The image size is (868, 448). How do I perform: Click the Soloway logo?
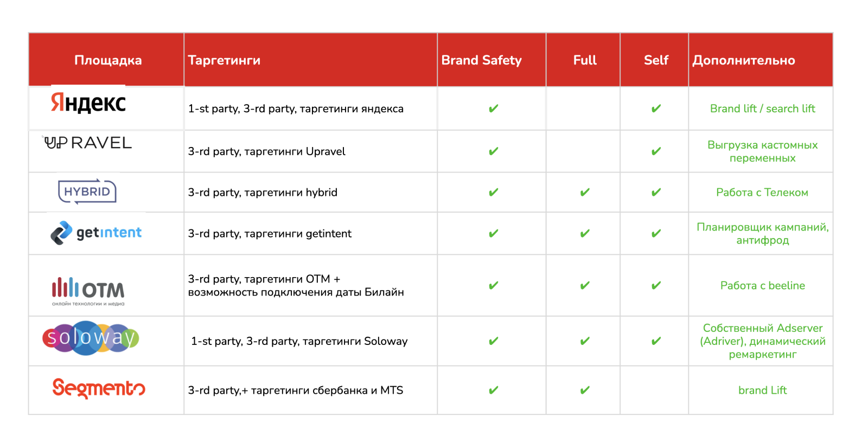pyautogui.click(x=91, y=338)
